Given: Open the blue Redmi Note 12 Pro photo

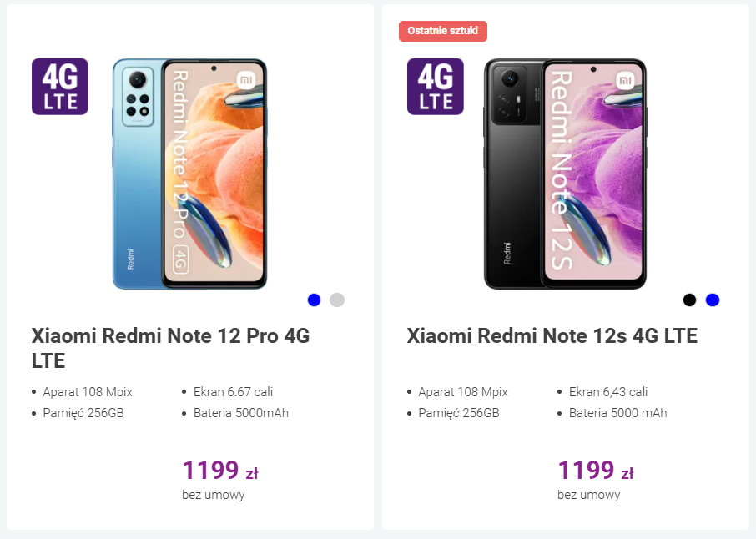Looking at the screenshot, I should (189, 174).
